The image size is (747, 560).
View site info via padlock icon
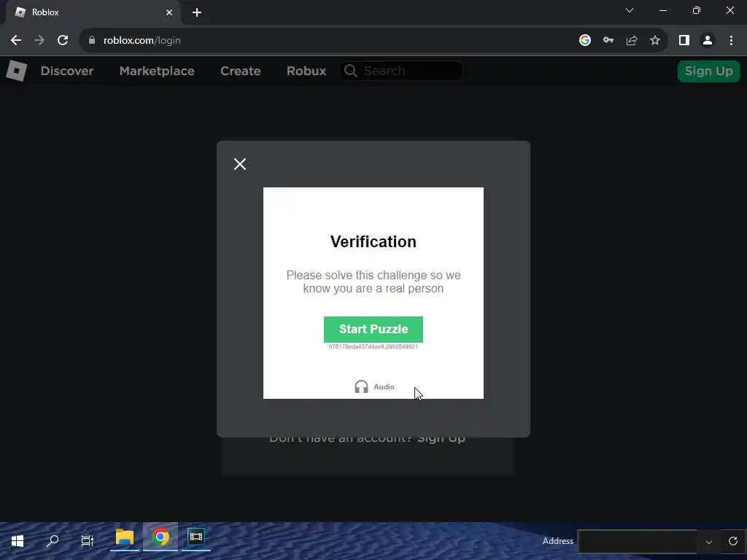[x=92, y=41]
